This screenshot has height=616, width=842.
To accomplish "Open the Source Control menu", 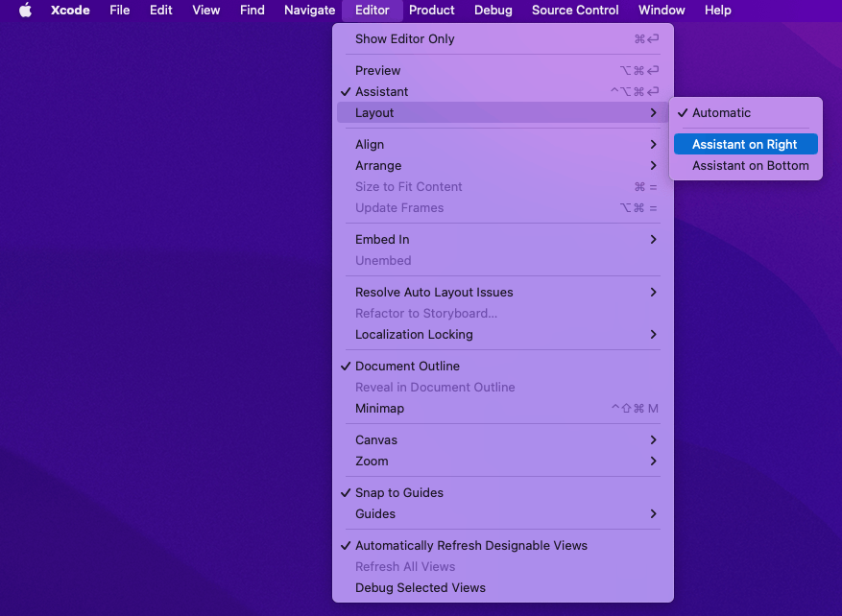I will 575,11.
